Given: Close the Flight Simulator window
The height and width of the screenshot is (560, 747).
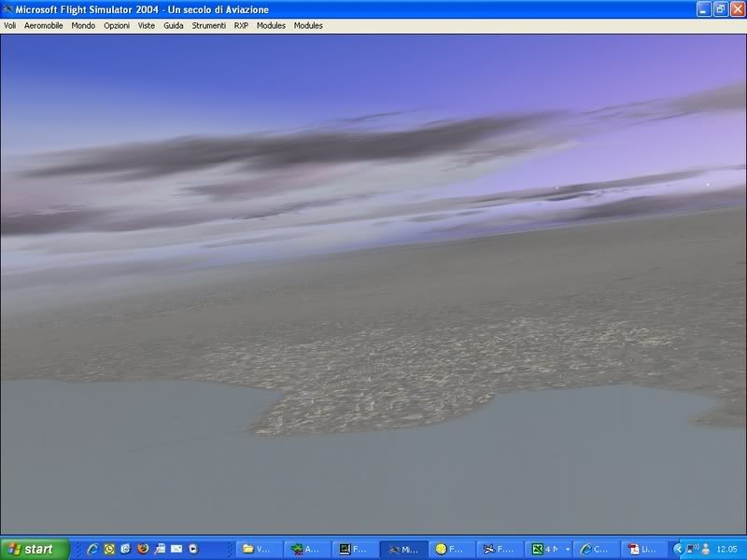Looking at the screenshot, I should (737, 9).
